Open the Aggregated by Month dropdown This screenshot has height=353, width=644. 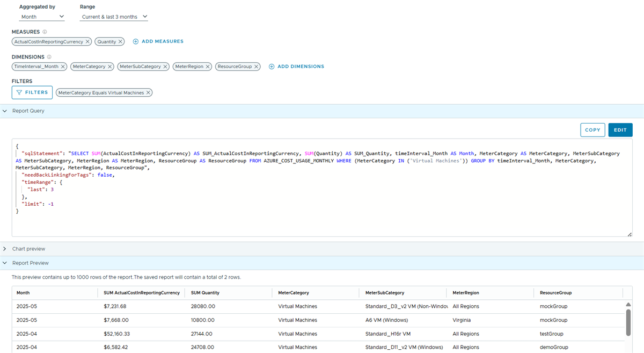pyautogui.click(x=42, y=17)
